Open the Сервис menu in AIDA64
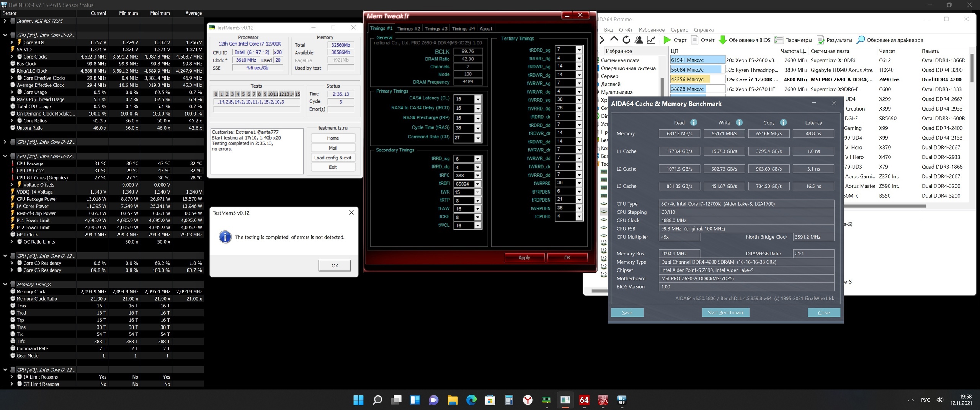Screen dimensions: 980x410 tap(679, 30)
